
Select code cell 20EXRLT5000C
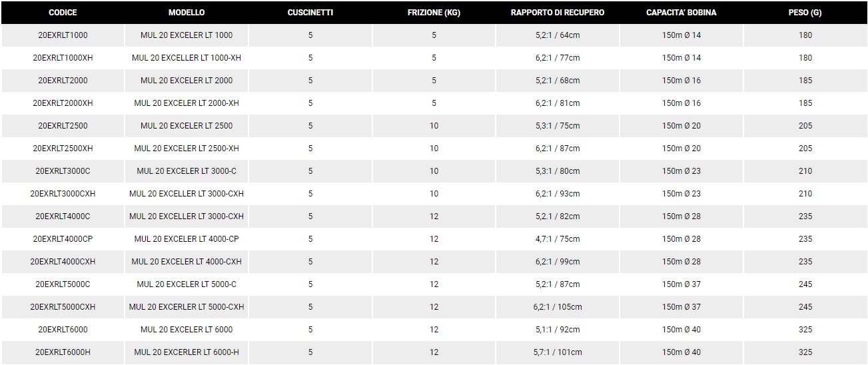(x=63, y=284)
